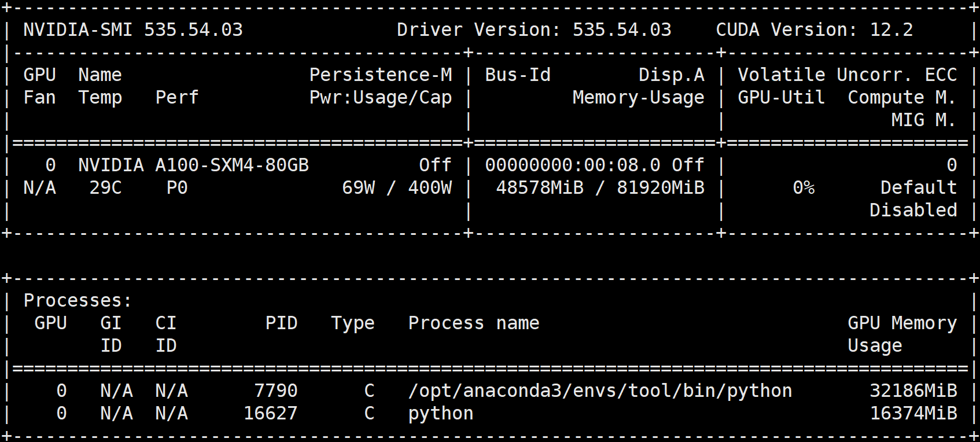Click the Memory-Usage header
Image resolution: width=980 pixels, height=442 pixels.
pyautogui.click(x=639, y=97)
